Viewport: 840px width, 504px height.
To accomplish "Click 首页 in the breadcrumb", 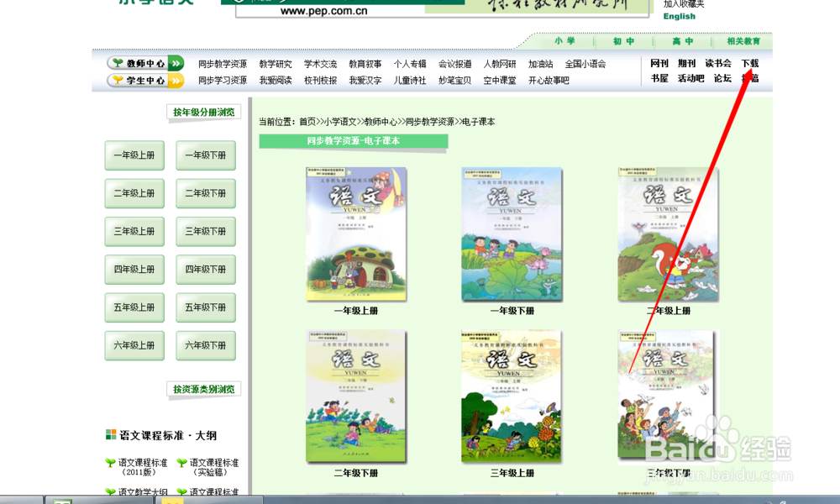I will pos(307,122).
